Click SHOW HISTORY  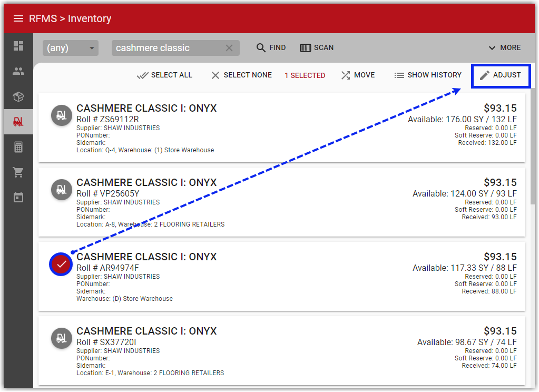pyautogui.click(x=428, y=75)
